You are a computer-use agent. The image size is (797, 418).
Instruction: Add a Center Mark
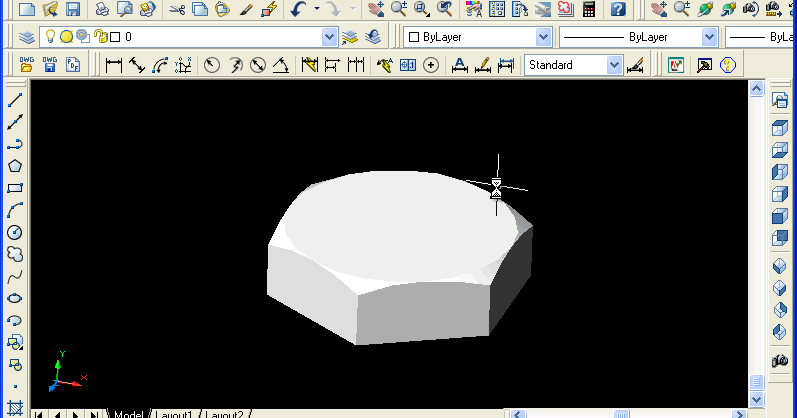pos(431,65)
